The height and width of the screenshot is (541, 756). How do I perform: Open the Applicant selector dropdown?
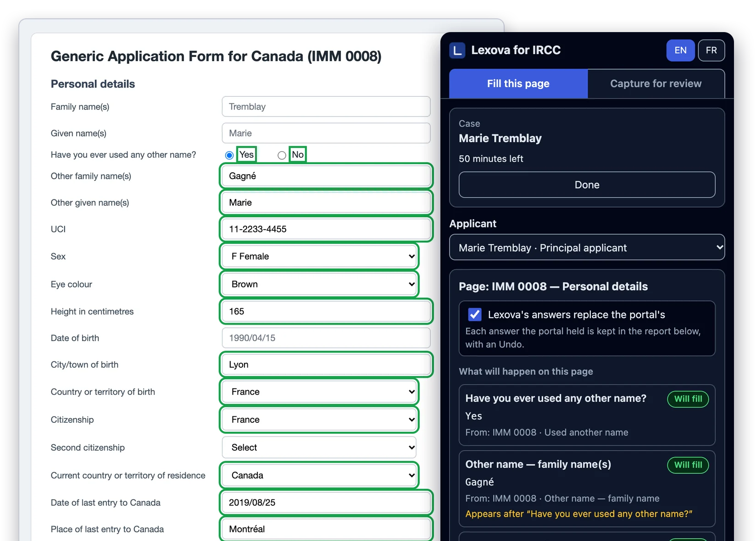587,248
